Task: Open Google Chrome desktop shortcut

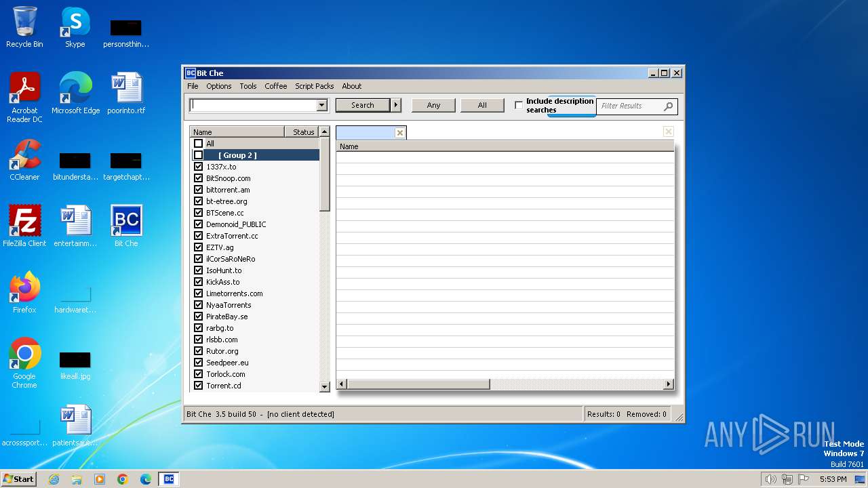Action: pyautogui.click(x=24, y=363)
